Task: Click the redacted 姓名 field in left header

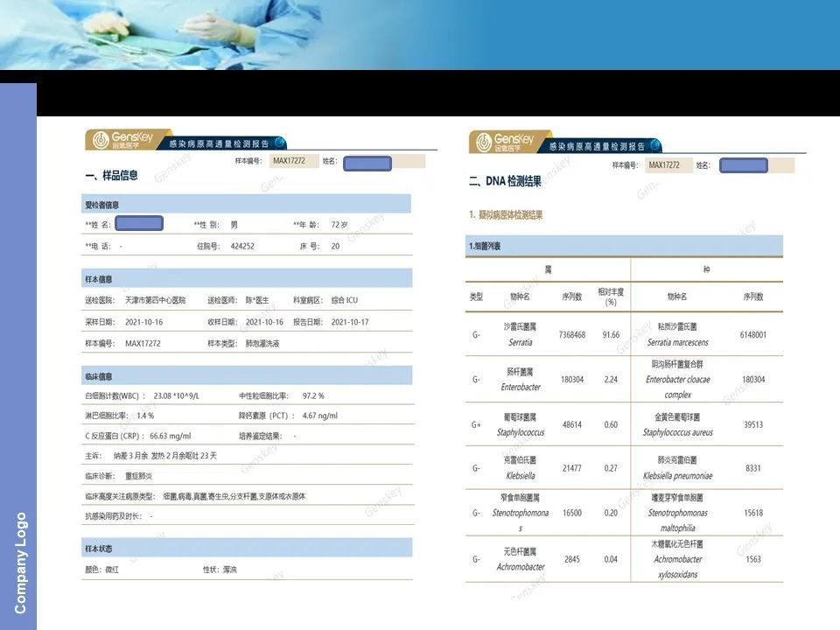Action: (367, 163)
